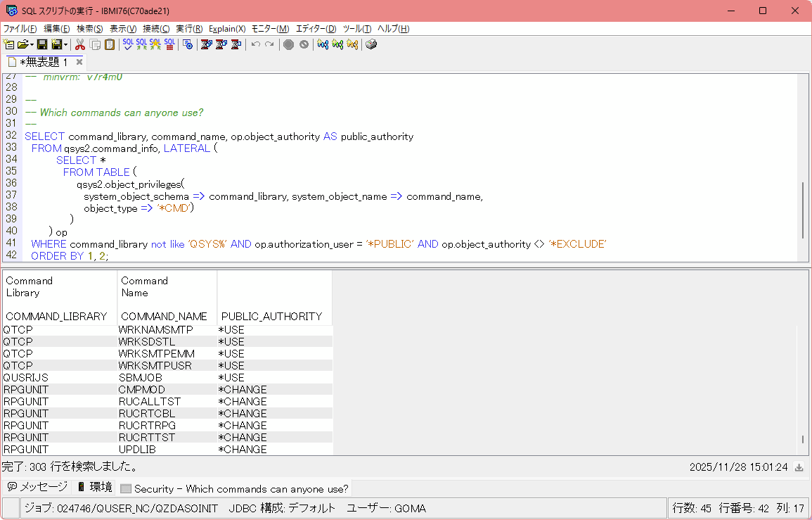The height and width of the screenshot is (520, 812).
Task: Click the editor vertical scrollbar thumb
Action: pyautogui.click(x=803, y=210)
